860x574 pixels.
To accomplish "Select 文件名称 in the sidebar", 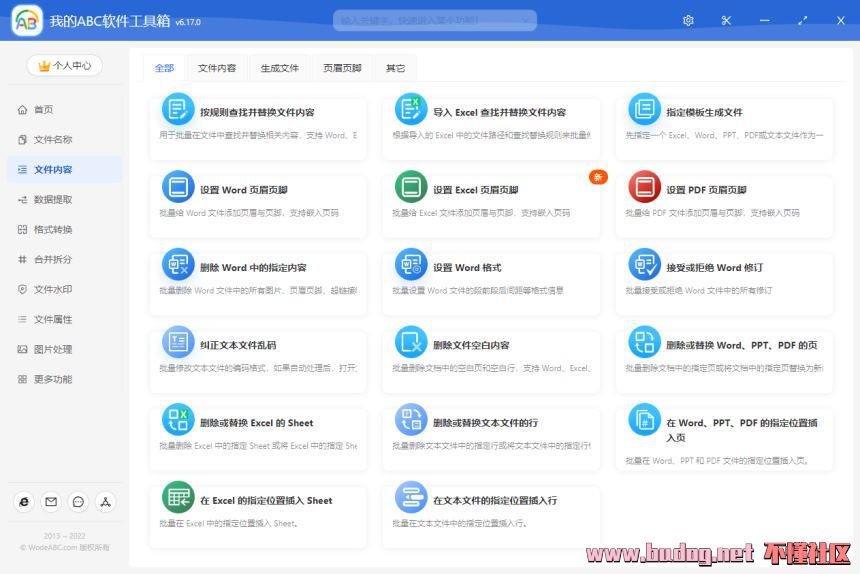I will 64,140.
